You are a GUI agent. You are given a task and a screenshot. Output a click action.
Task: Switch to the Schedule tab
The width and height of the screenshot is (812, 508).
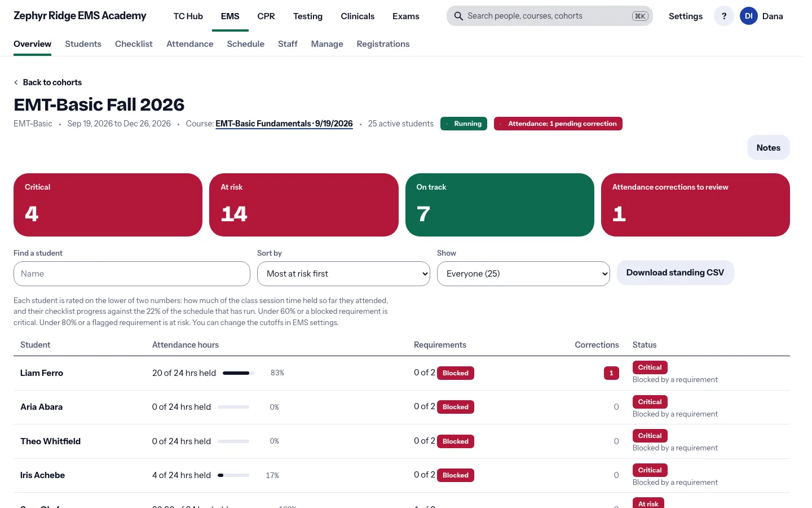tap(245, 44)
